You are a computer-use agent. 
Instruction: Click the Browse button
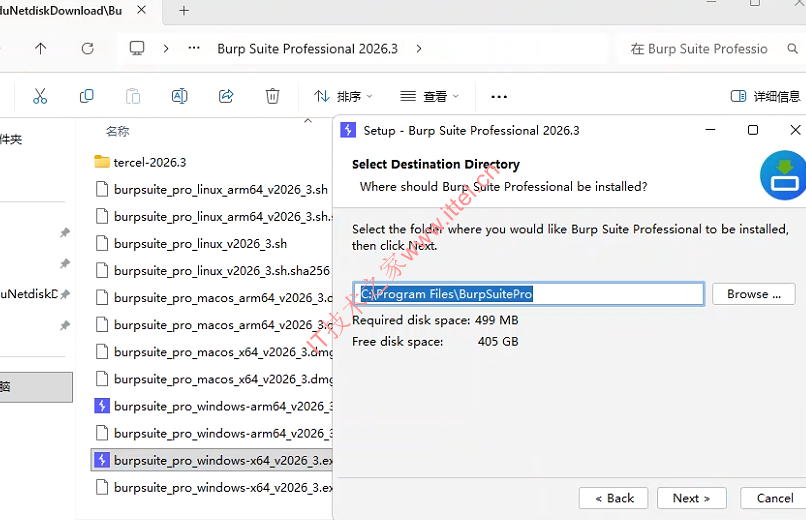point(753,294)
